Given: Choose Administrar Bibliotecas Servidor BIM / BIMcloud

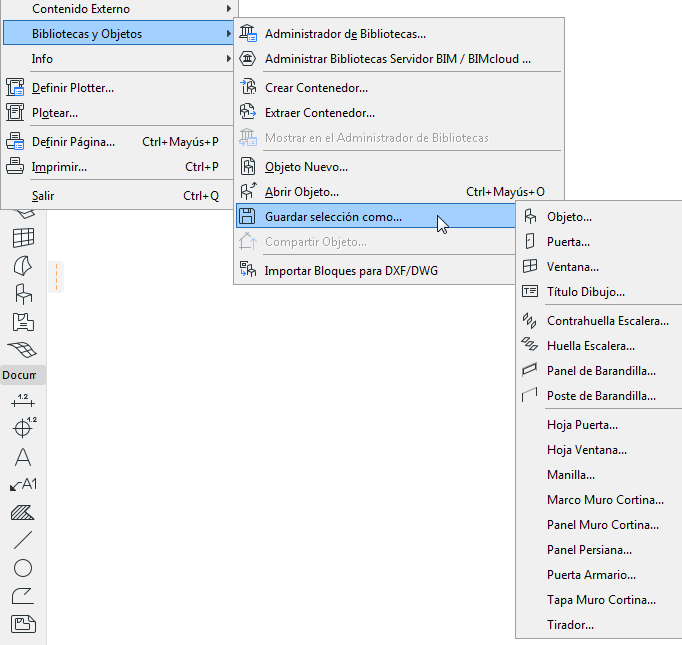Looking at the screenshot, I should [x=398, y=59].
